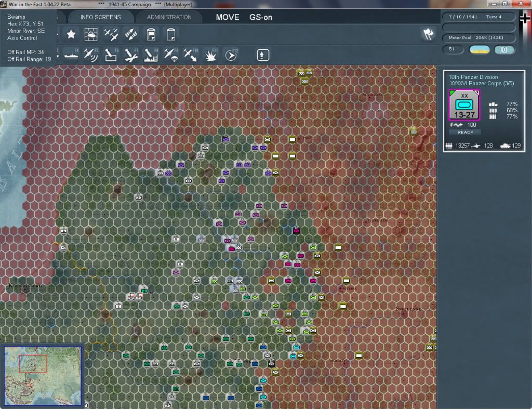The image size is (532, 409).
Task: Click the crossed flags icon in toolbar
Action: coord(429,34)
